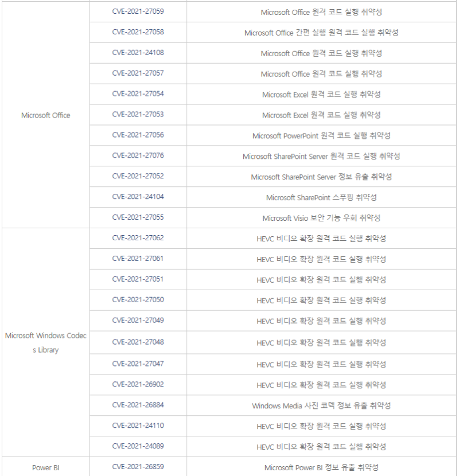Select the Power BI product cell
Viewport: 459px width, 476px height.
[45, 467]
